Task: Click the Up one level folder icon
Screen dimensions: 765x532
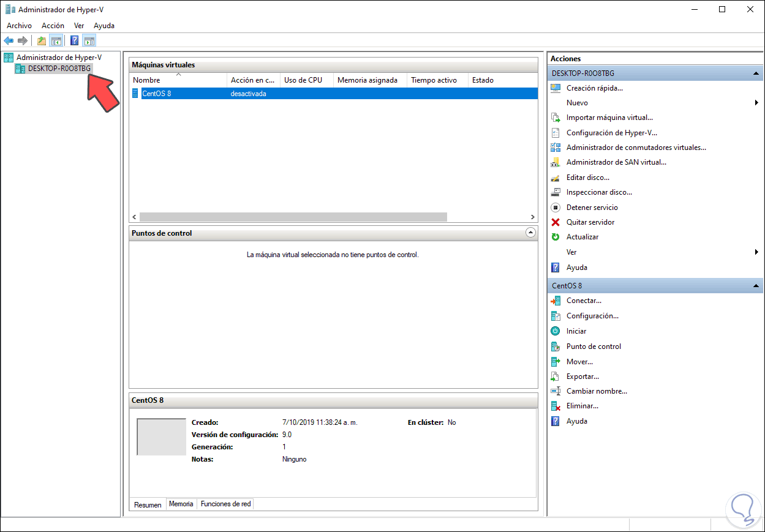Action: click(41, 41)
